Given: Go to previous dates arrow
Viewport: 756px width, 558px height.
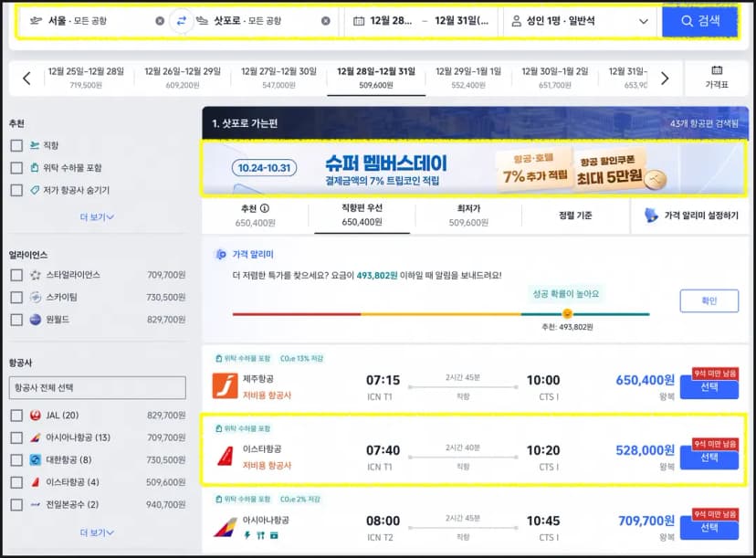Looking at the screenshot, I should point(27,79).
